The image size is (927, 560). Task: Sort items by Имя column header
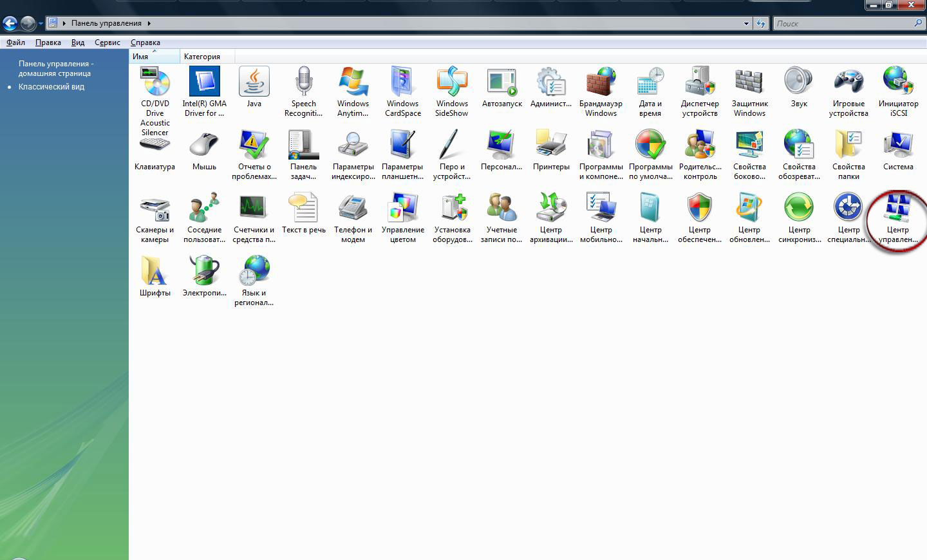click(154, 57)
